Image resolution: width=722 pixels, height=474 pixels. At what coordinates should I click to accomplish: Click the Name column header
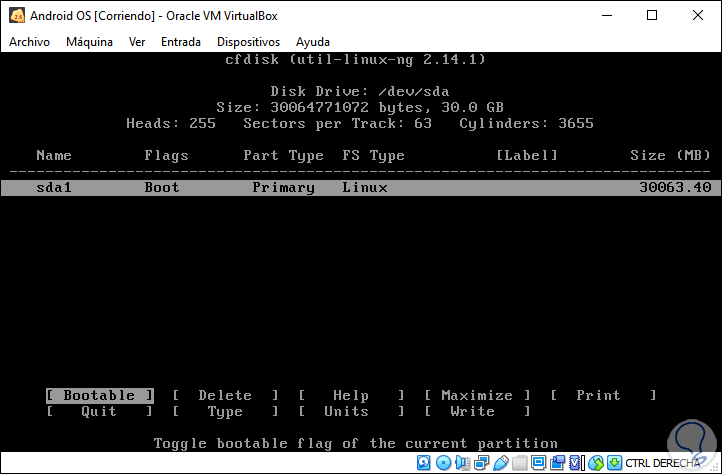(x=54, y=155)
